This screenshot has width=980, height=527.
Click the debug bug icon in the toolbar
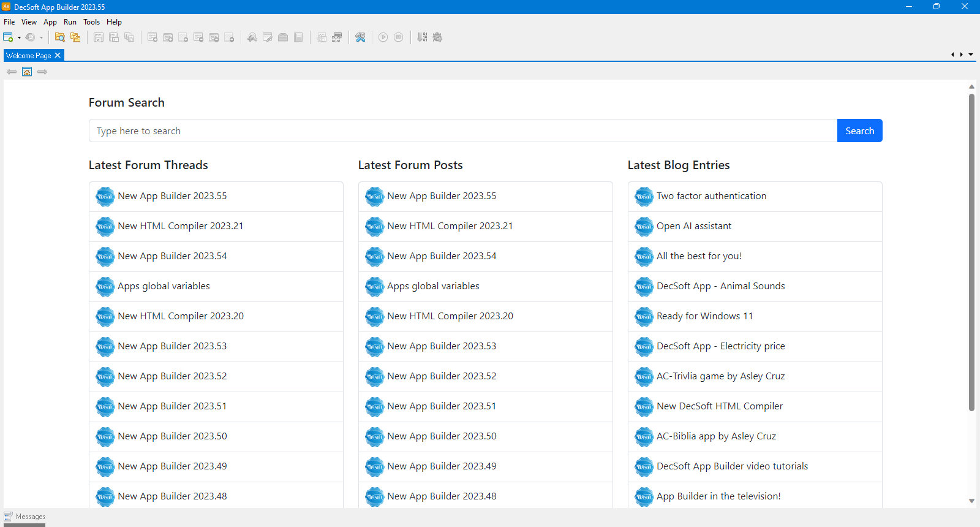coord(437,37)
